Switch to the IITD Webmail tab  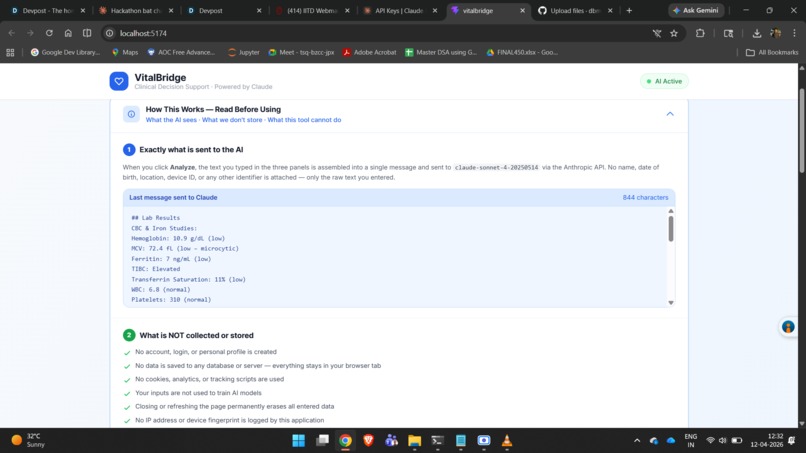coord(313,10)
